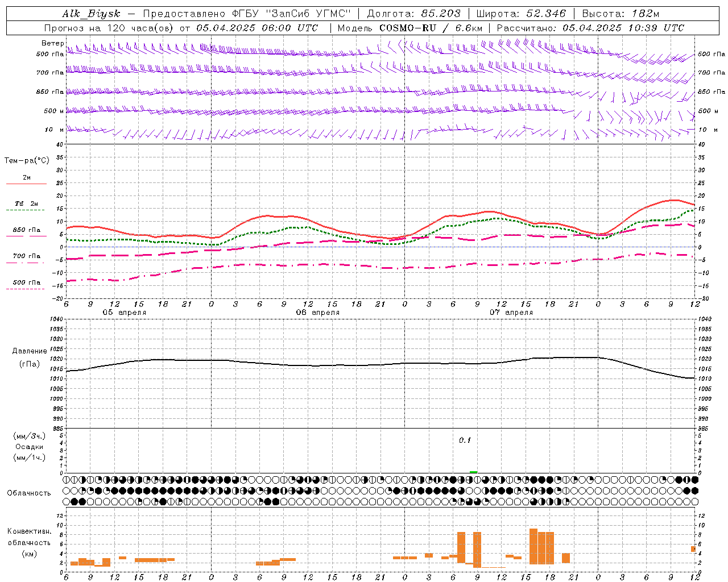The image size is (728, 582).
Task: Click the Широта: 52.346 value
Action: pos(521,14)
